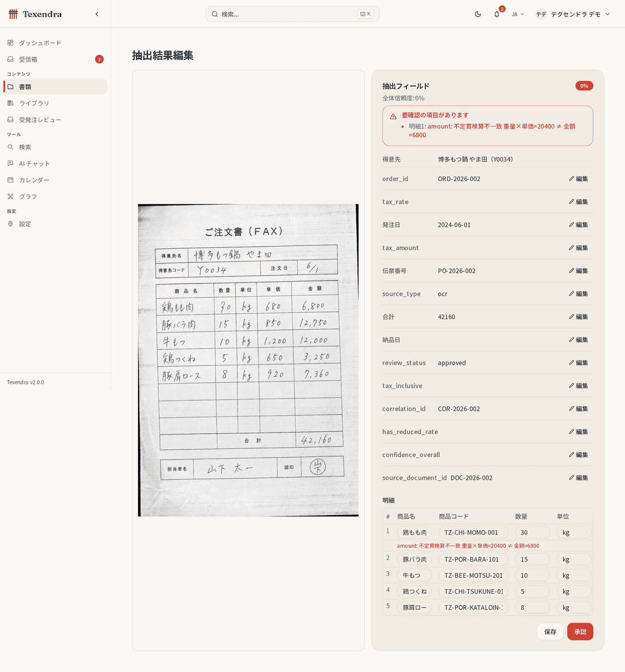Click pencil icon for source_document_id row
Viewport: 625px width, 672px height.
tap(572, 478)
